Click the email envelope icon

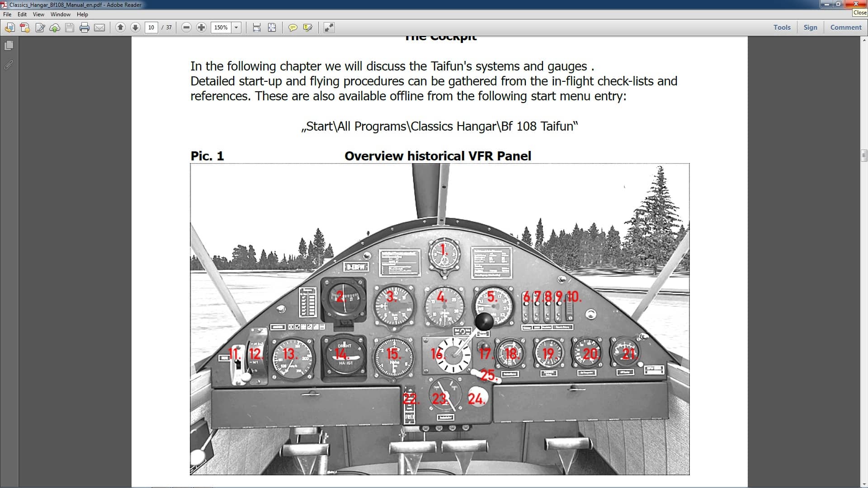(99, 28)
